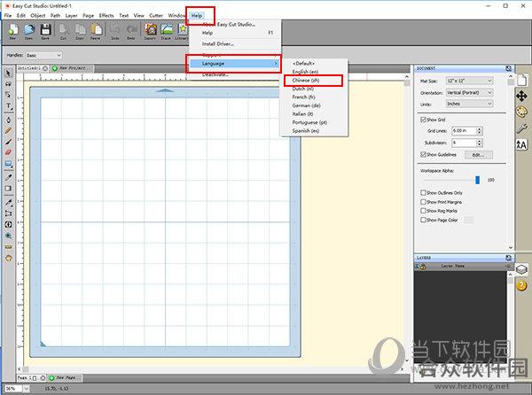Click the Show Page Color swatch

(468, 220)
